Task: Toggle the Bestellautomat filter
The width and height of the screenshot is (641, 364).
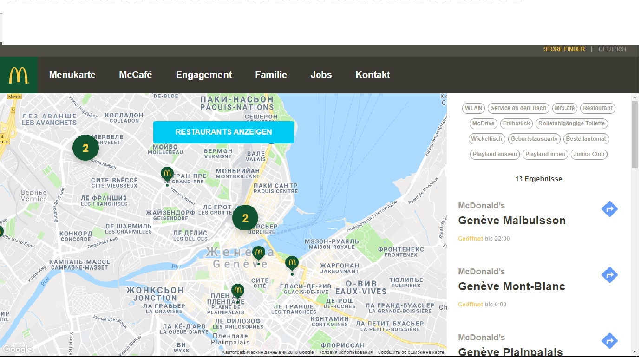Action: coord(586,139)
